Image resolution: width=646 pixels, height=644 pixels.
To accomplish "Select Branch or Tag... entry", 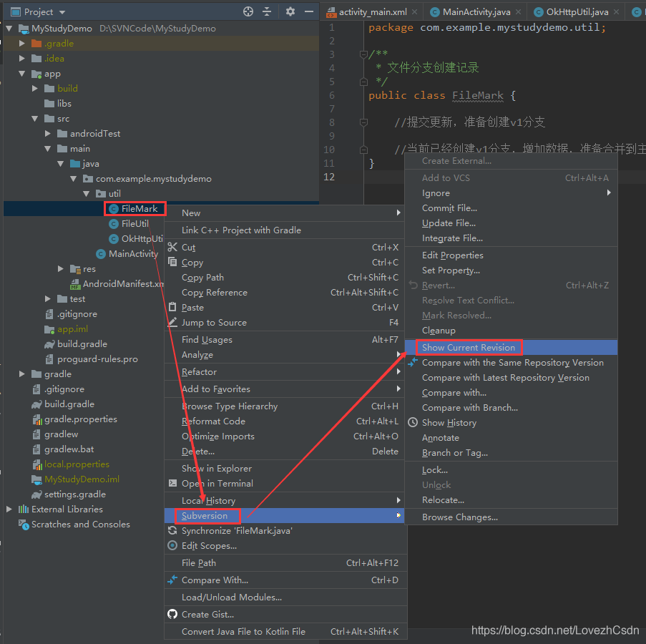I will [x=511, y=453].
